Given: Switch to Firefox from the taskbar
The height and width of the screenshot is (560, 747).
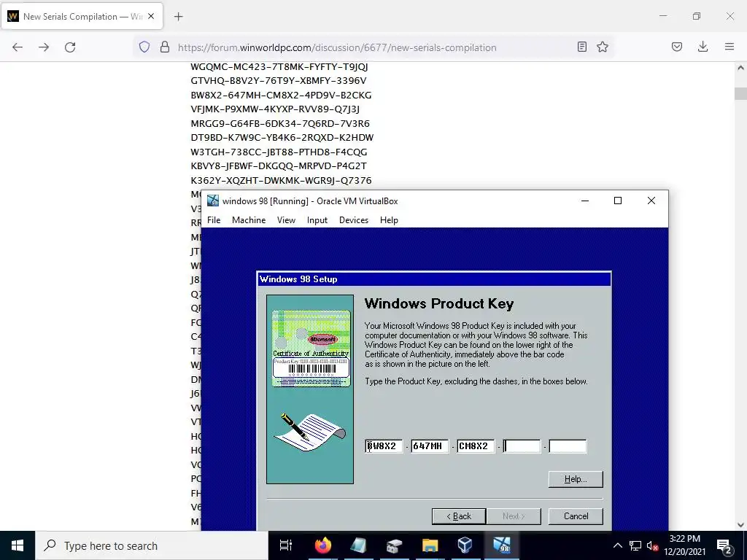Looking at the screenshot, I should (x=322, y=545).
